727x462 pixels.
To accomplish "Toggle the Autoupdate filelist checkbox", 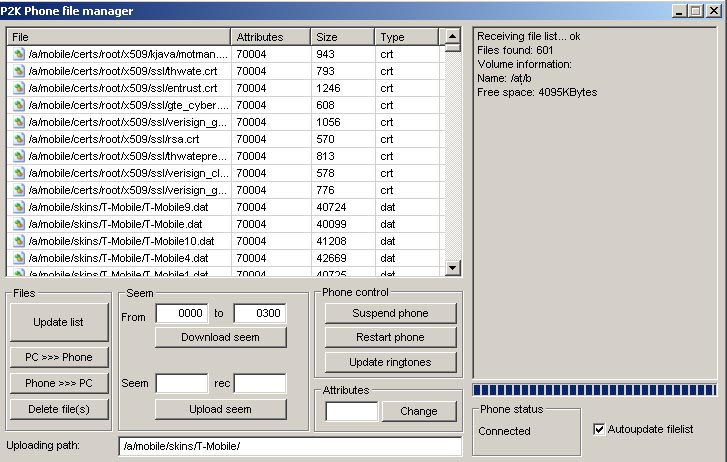I will [600, 429].
